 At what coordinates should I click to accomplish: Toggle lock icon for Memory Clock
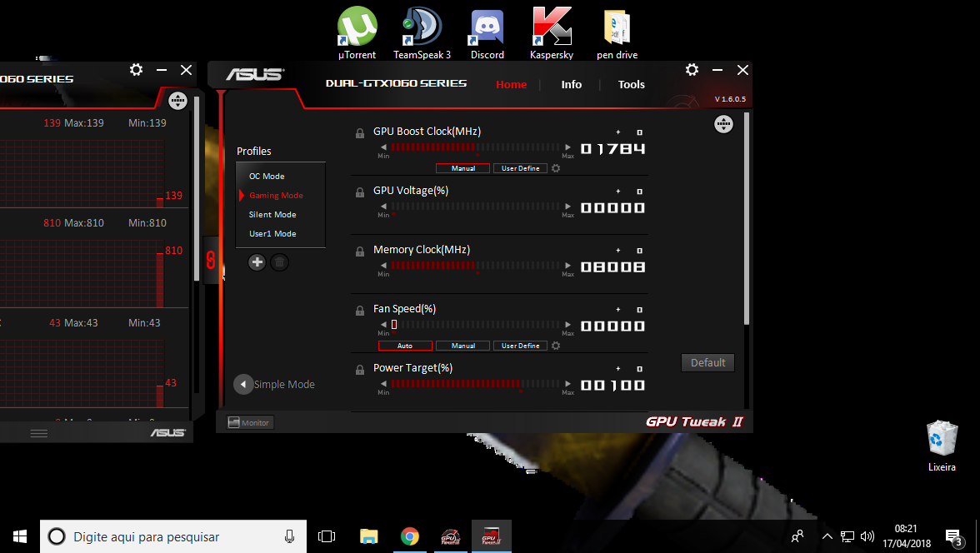pyautogui.click(x=360, y=252)
